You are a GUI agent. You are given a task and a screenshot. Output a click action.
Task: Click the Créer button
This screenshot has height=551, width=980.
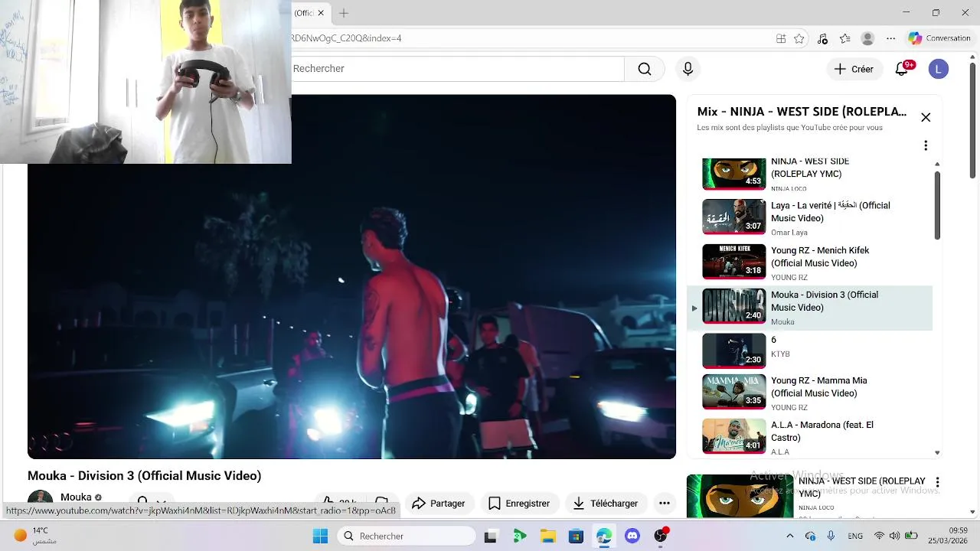click(854, 69)
